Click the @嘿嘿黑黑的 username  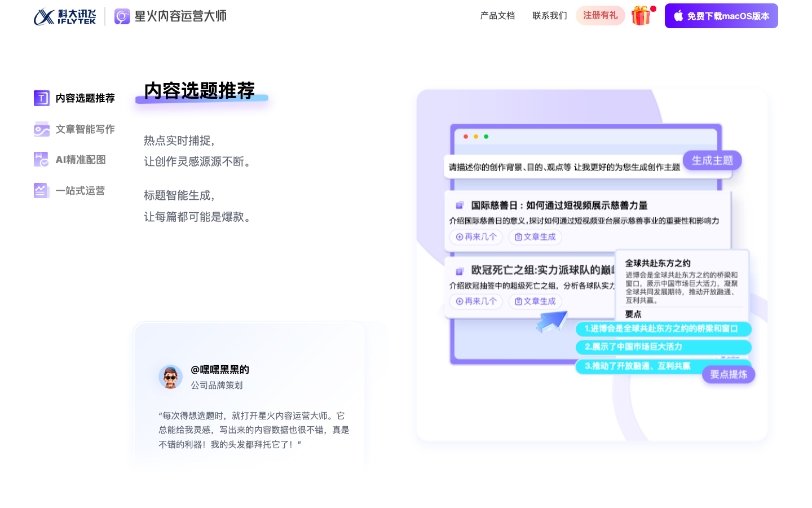coord(220,370)
